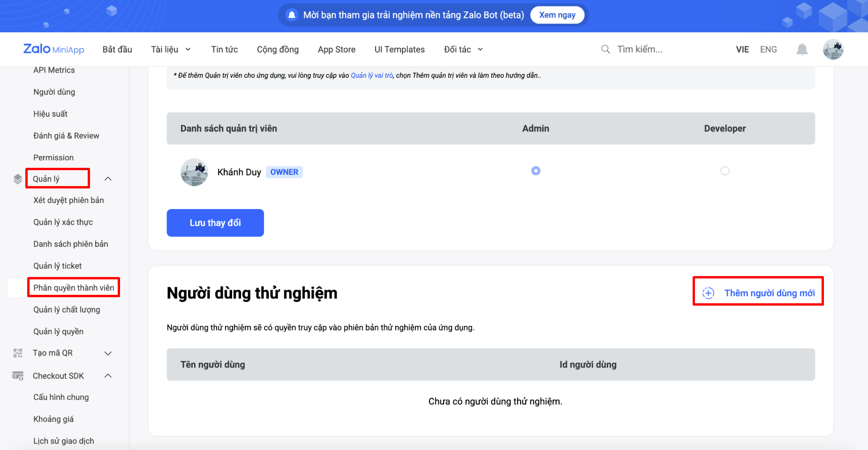This screenshot has height=450, width=868.
Task: Expand the Tạo mã QR section
Action: pyautogui.click(x=108, y=353)
